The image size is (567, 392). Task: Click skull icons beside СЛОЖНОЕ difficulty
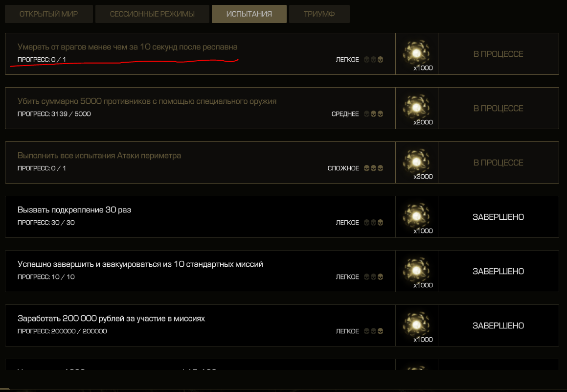[x=374, y=168]
